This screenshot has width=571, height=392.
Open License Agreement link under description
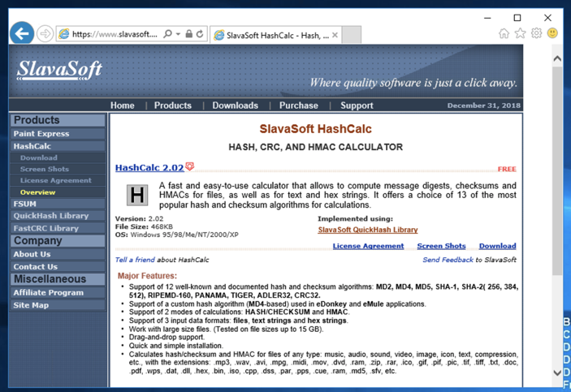pyautogui.click(x=368, y=246)
